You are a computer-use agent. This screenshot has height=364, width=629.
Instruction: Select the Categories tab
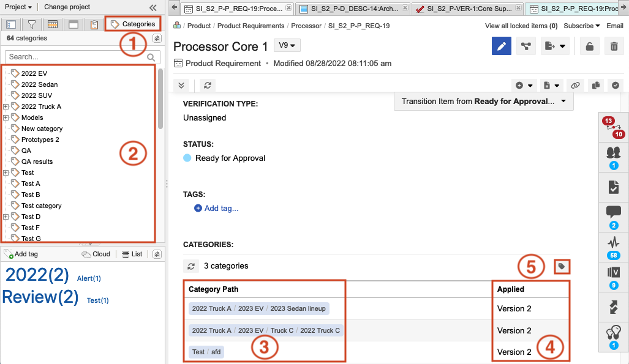click(x=133, y=24)
